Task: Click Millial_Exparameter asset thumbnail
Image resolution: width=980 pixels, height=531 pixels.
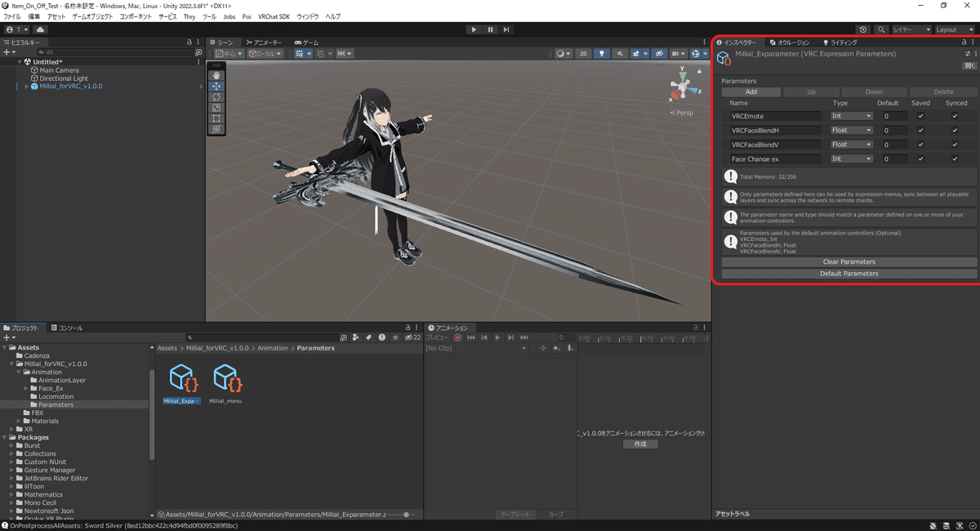Action: [x=182, y=377]
